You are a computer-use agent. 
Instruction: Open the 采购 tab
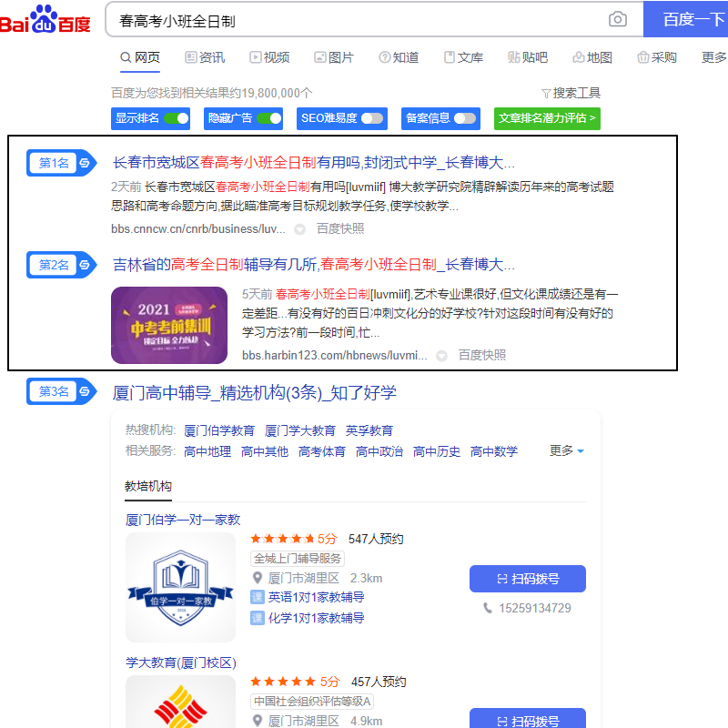click(x=657, y=57)
